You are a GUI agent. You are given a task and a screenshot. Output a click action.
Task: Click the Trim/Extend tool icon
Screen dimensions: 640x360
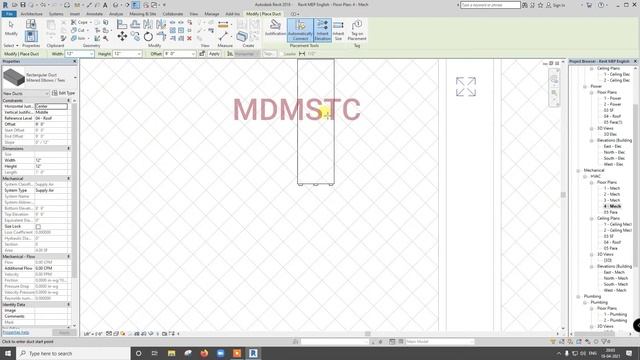tap(161, 36)
